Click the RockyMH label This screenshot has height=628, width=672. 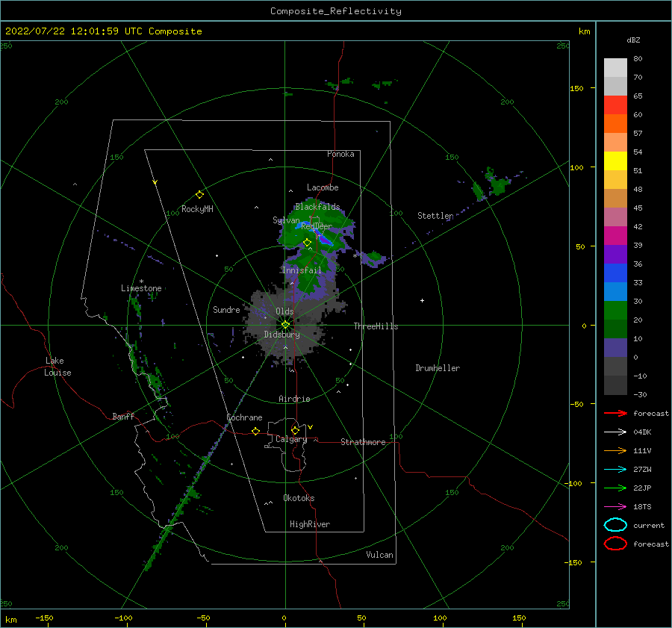pyautogui.click(x=197, y=209)
